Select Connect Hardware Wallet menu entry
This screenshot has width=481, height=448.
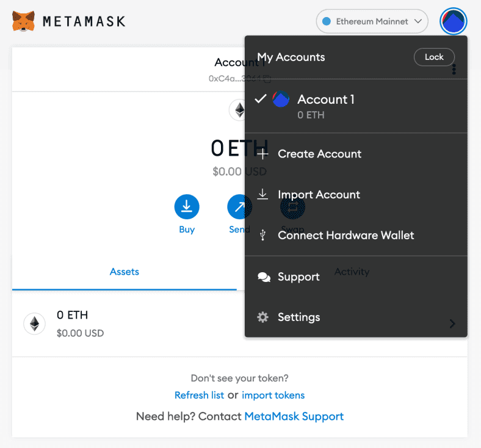point(345,235)
